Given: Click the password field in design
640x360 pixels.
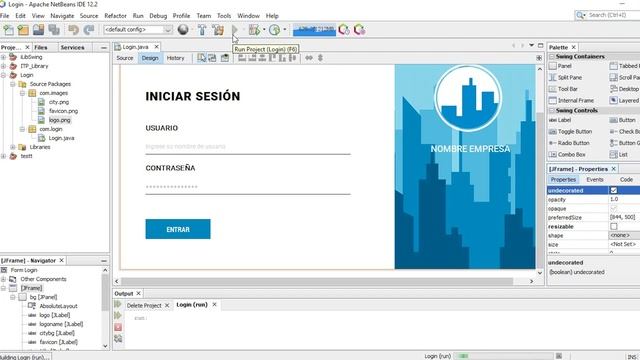Looking at the screenshot, I should (x=248, y=187).
